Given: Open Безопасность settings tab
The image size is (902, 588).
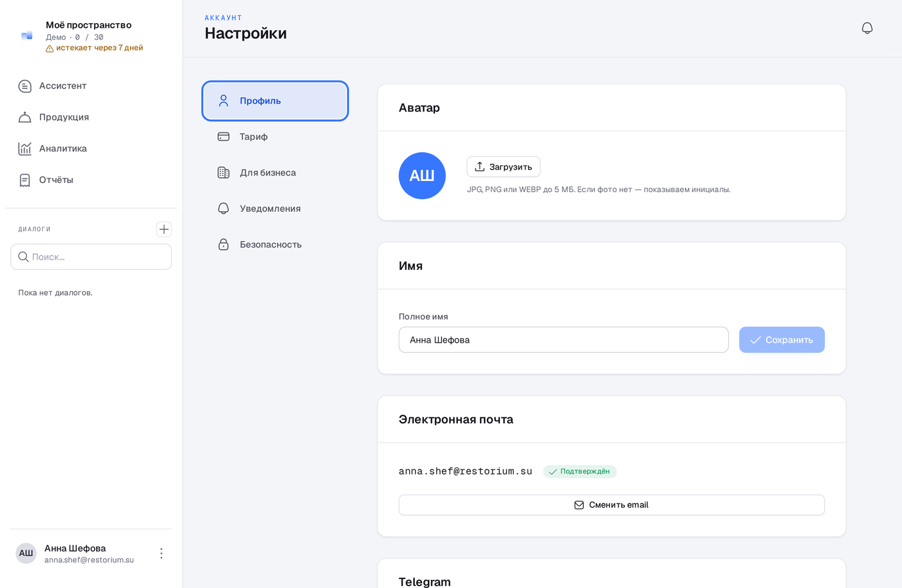Looking at the screenshot, I should [275, 245].
